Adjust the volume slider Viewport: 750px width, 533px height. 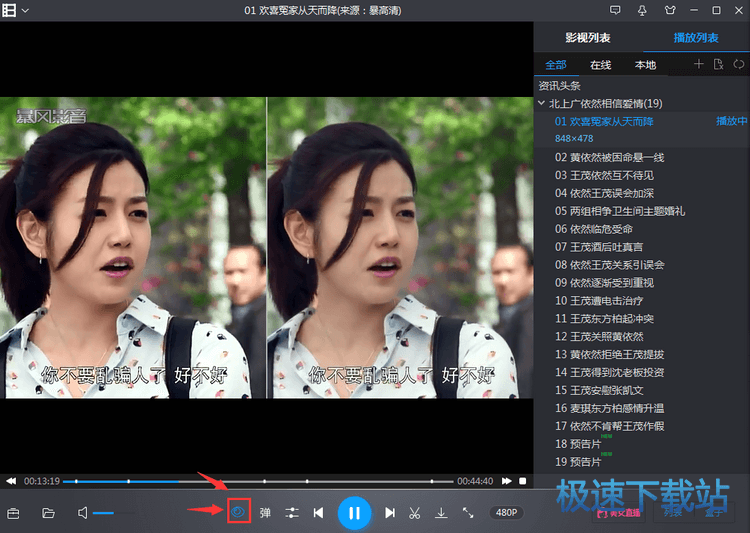[114, 513]
